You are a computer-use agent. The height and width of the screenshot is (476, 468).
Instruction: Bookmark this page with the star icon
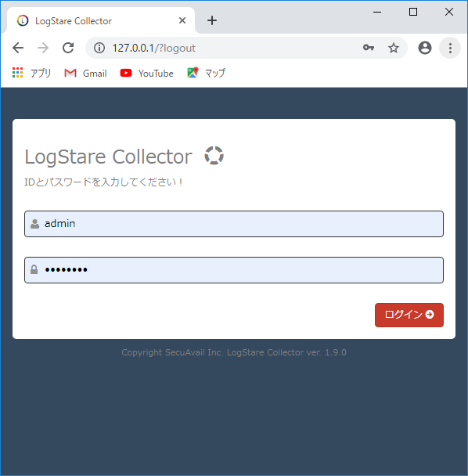[x=394, y=48]
